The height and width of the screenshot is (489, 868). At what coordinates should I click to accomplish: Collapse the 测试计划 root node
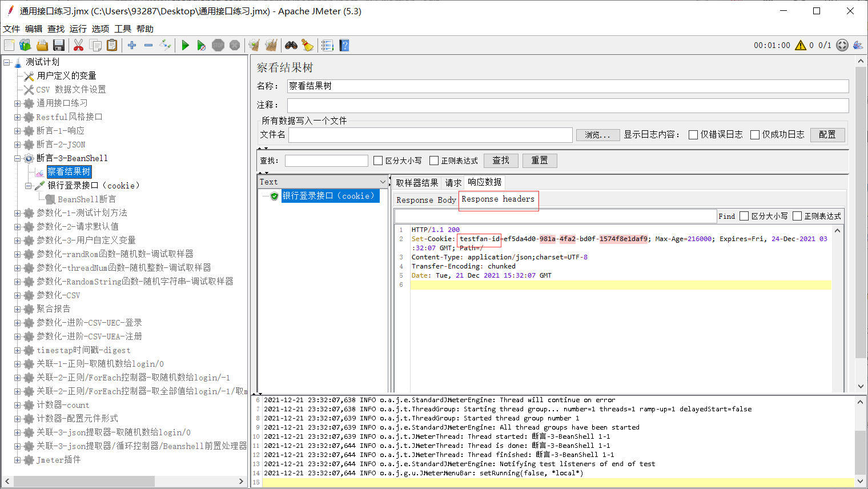click(x=6, y=62)
